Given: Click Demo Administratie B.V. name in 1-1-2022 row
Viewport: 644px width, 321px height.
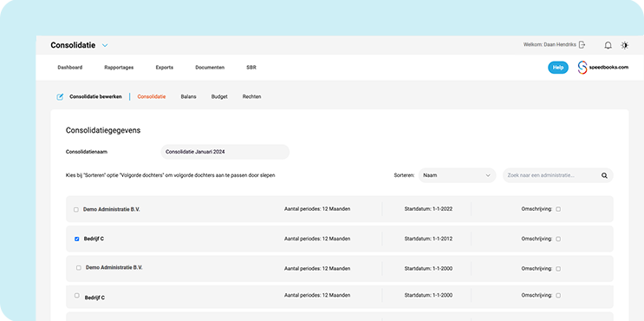Looking at the screenshot, I should 111,210.
